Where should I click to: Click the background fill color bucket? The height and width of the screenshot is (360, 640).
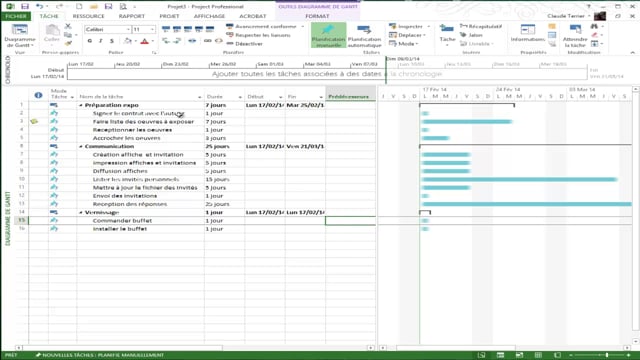(128, 41)
